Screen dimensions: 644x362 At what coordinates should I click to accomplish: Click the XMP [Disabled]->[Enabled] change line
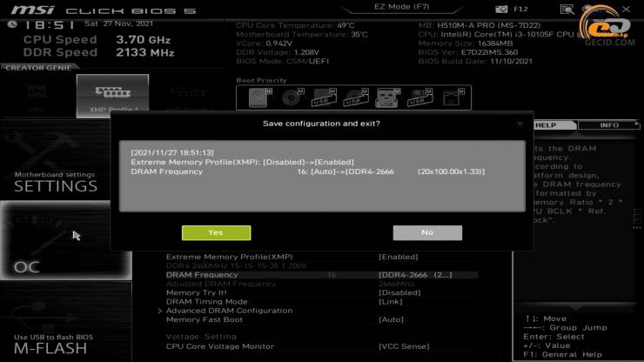[x=242, y=162]
